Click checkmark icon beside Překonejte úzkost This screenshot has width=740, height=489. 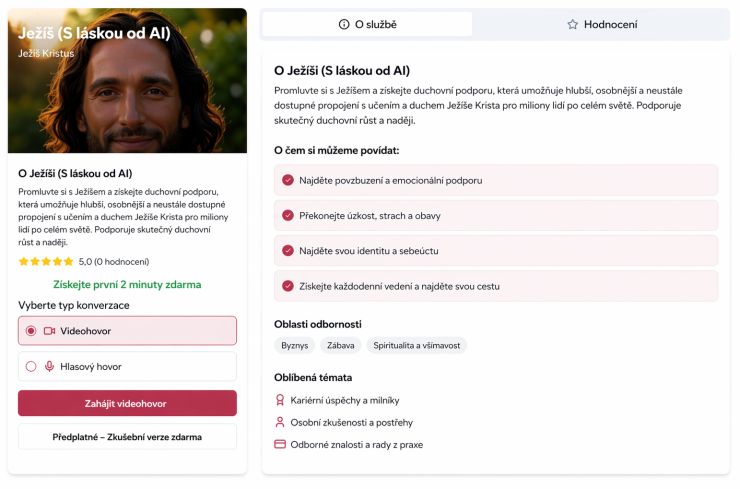coord(288,215)
